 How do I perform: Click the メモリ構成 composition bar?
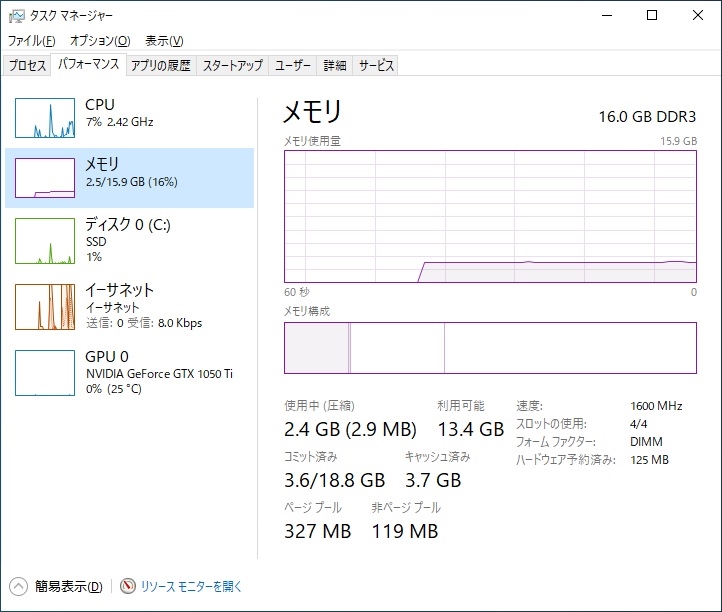click(x=490, y=348)
